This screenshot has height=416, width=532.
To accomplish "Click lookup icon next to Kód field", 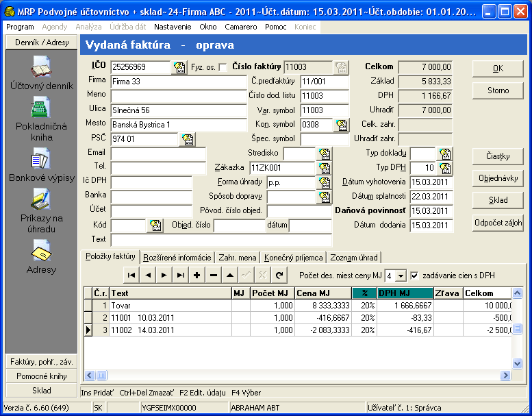I will (155, 225).
